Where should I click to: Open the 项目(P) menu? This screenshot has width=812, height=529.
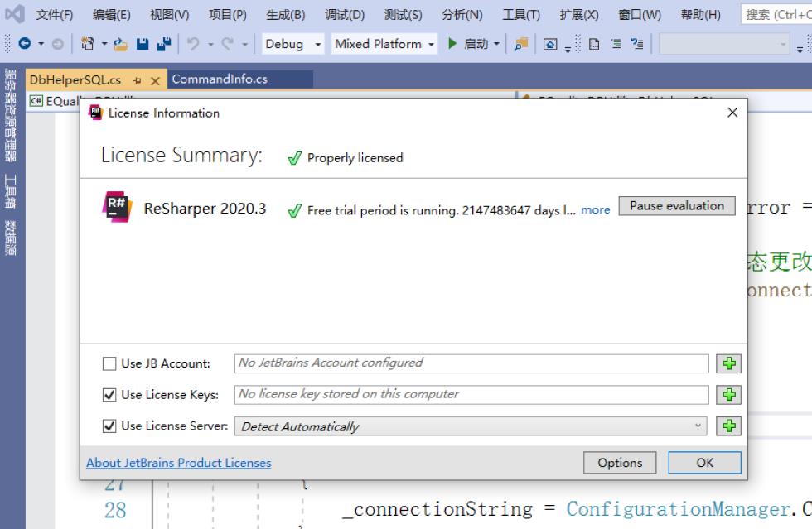tap(227, 15)
